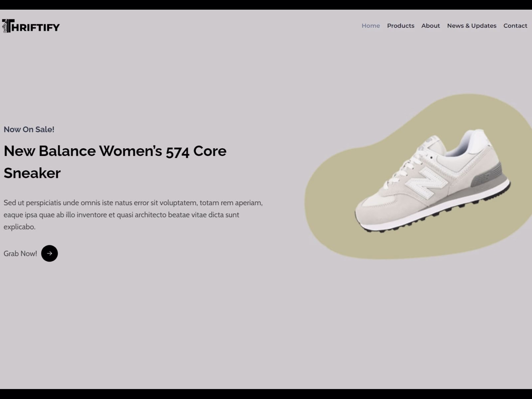Viewport: 532px width, 399px height.
Task: Click the Thriftify logo
Action: pos(31,26)
